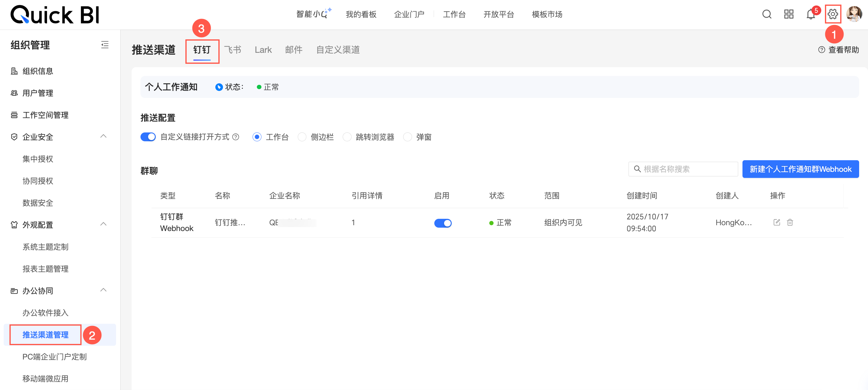Collapse the 外观配置 menu group
868x390 pixels.
(x=104, y=224)
